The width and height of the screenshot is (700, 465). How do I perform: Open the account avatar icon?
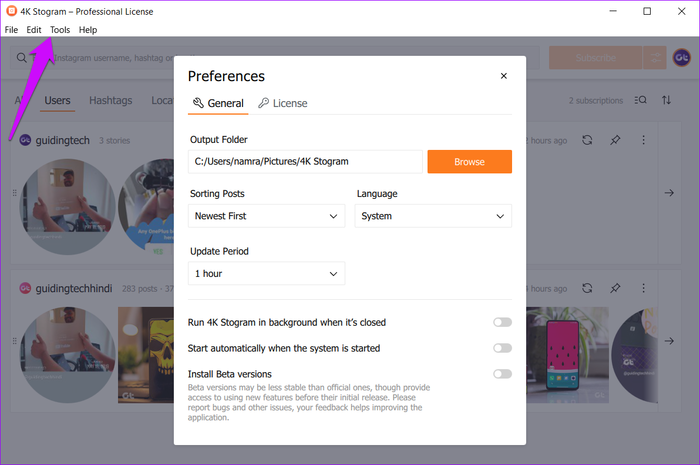pos(682,58)
